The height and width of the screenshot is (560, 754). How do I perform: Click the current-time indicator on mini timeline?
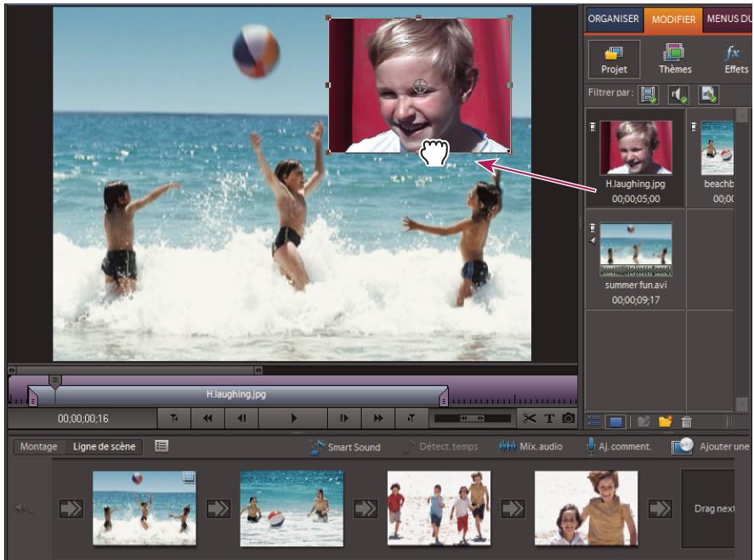point(54,382)
